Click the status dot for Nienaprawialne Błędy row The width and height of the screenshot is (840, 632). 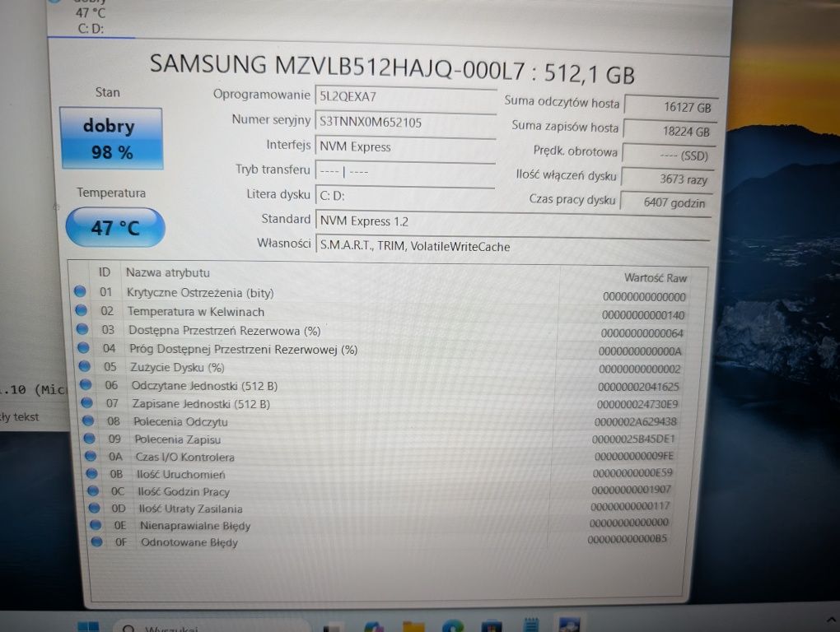point(95,525)
